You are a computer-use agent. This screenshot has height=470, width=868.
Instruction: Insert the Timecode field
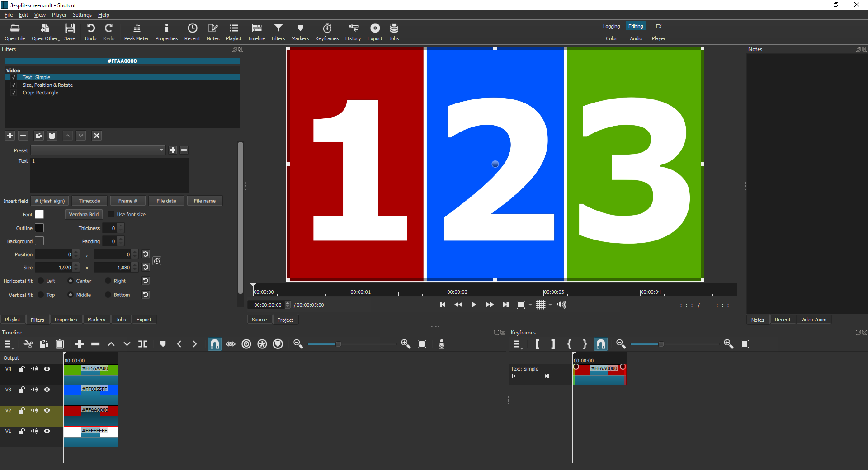point(90,201)
